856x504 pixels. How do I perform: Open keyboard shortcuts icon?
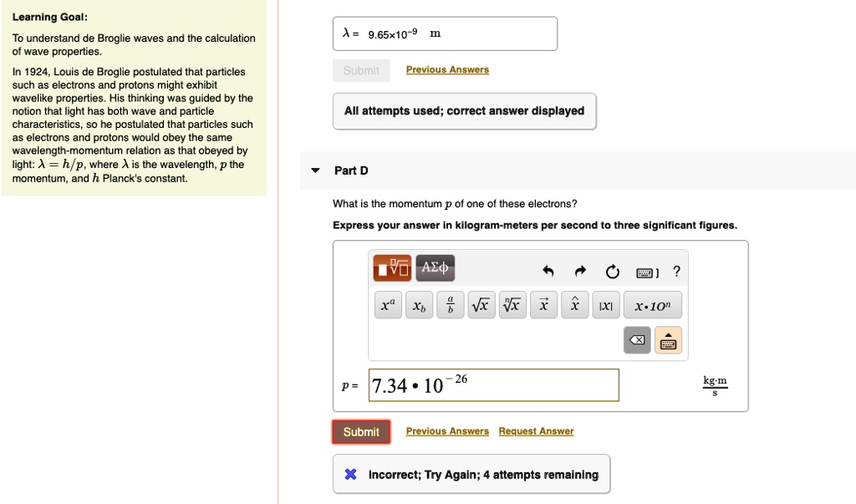[x=646, y=272]
